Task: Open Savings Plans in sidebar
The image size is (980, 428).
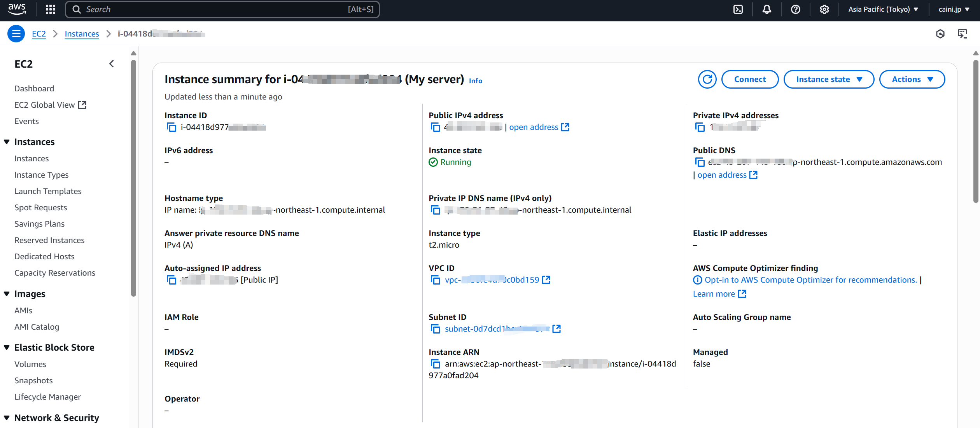Action: [x=39, y=224]
